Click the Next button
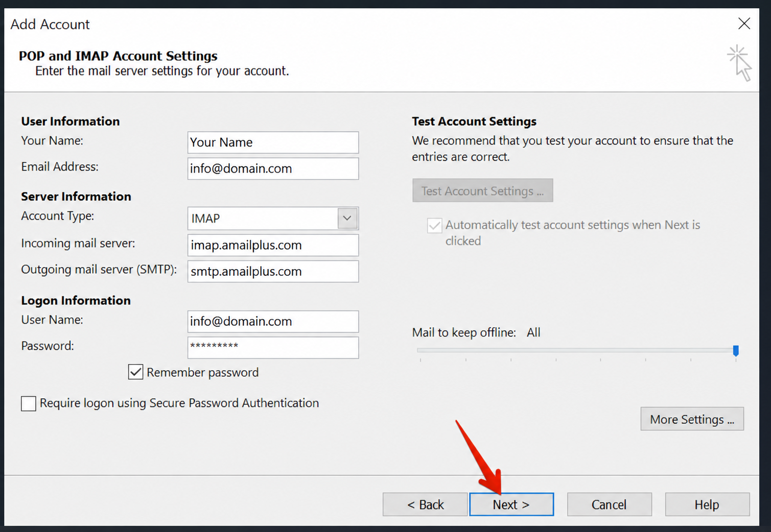 click(511, 504)
